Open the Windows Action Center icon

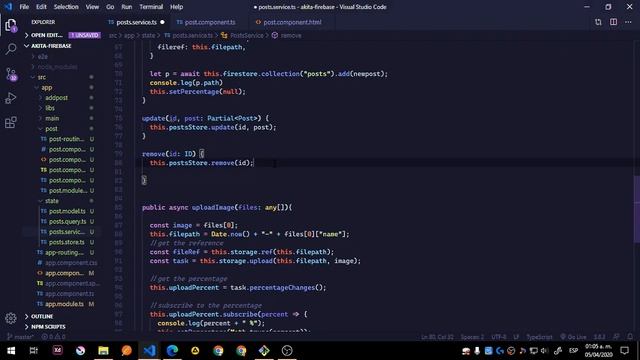[x=624, y=351]
